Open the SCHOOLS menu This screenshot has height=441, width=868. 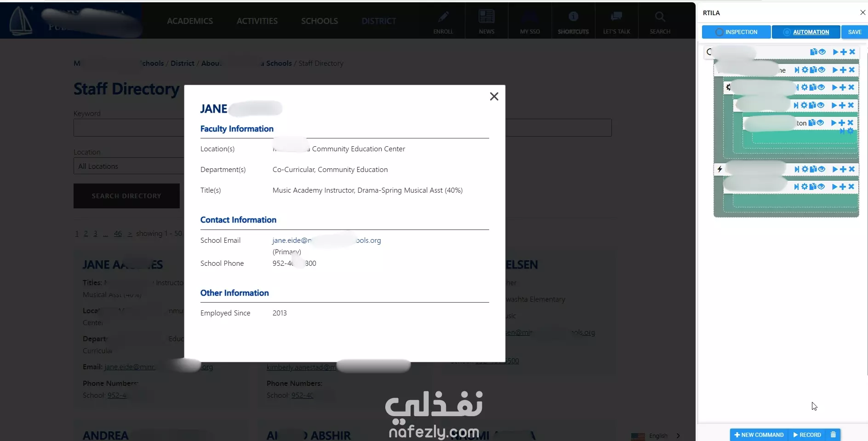tap(320, 21)
